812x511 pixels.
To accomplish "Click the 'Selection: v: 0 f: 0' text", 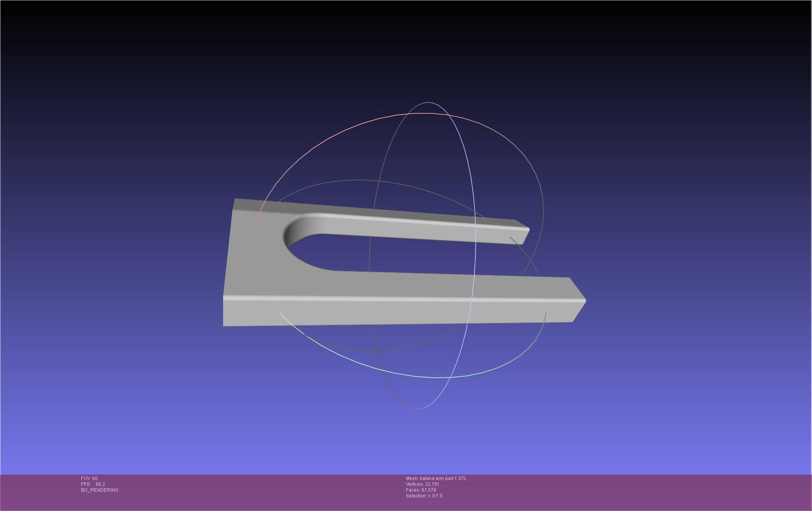I will (424, 496).
